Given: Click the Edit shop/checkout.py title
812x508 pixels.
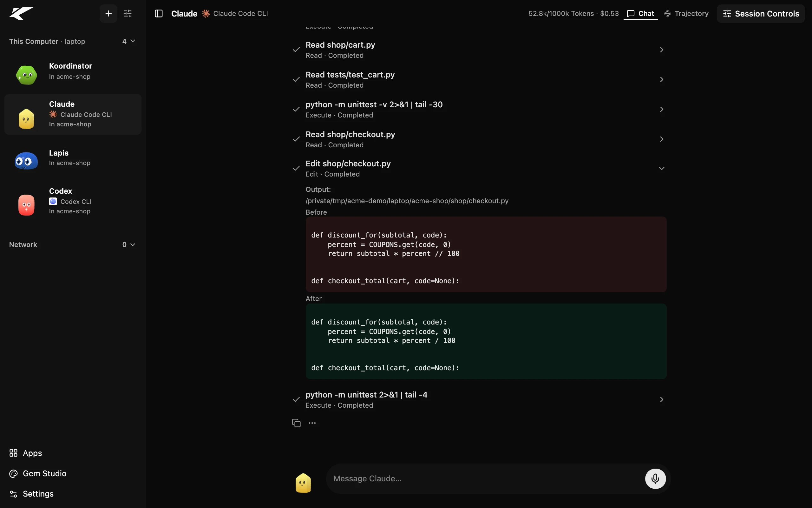Looking at the screenshot, I should coord(348,164).
